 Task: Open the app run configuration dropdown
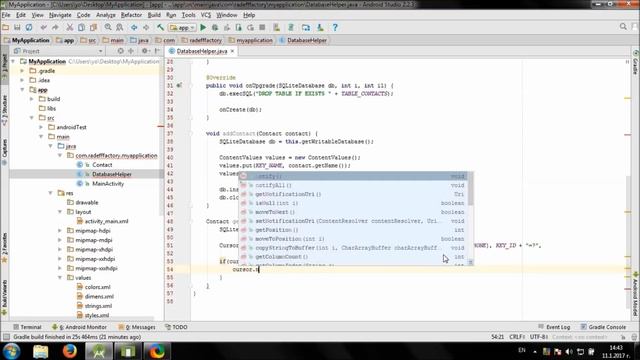click(x=182, y=27)
